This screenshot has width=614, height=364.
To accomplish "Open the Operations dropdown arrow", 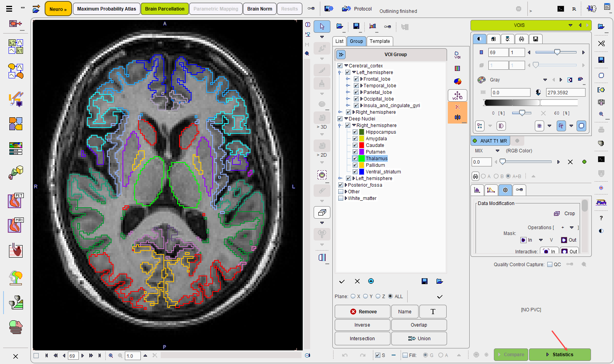I will point(571,228).
